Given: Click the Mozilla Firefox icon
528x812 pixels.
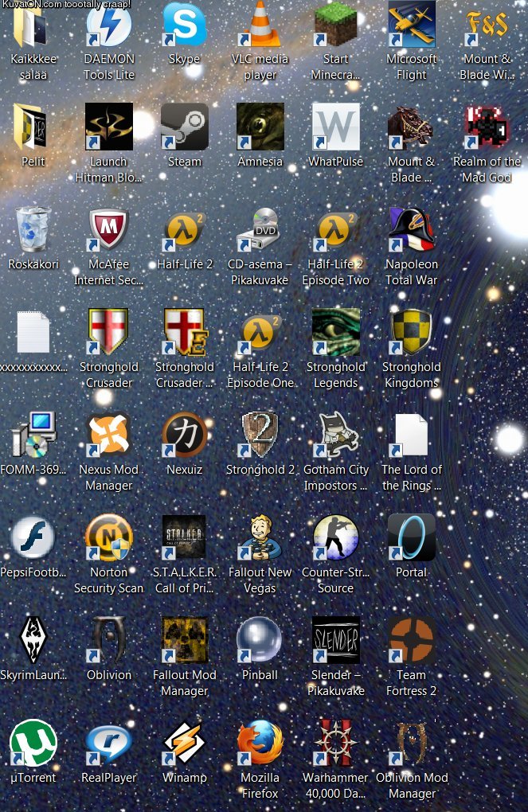Looking at the screenshot, I should (260, 744).
